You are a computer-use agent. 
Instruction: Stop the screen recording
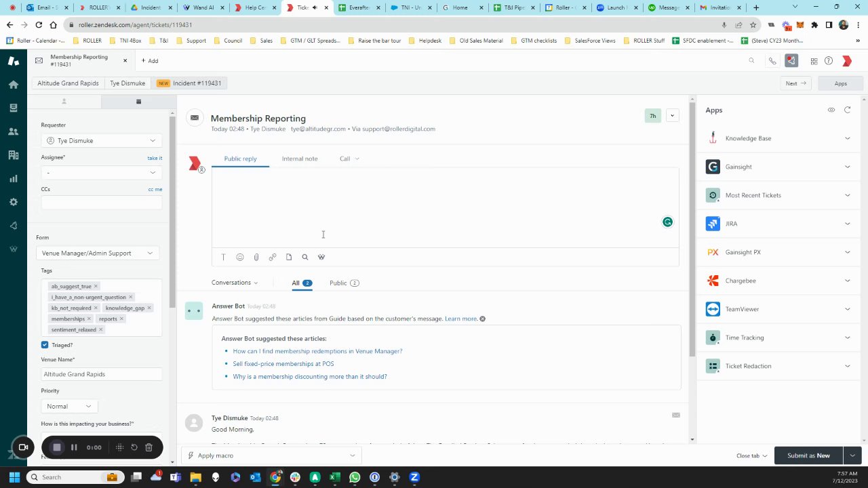point(57,447)
